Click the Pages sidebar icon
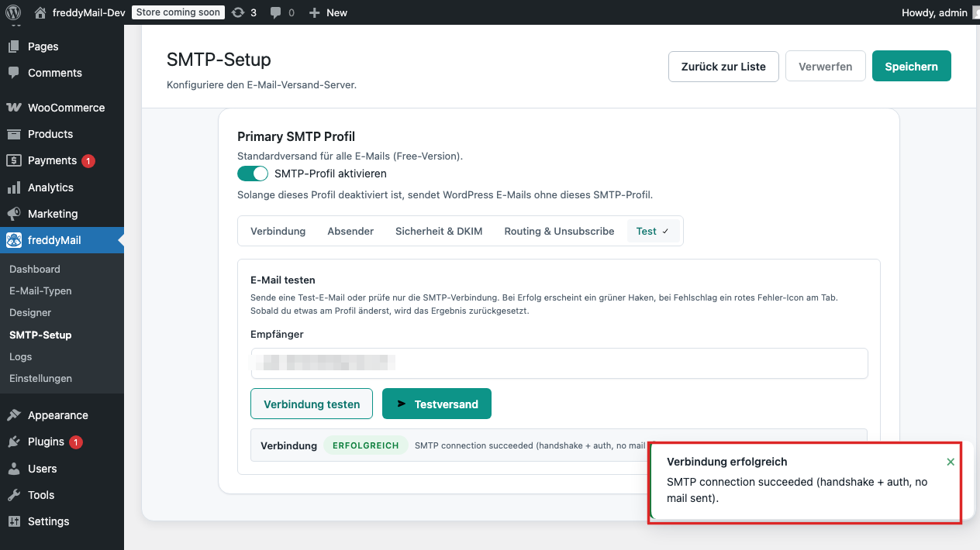The width and height of the screenshot is (980, 550). [x=13, y=46]
